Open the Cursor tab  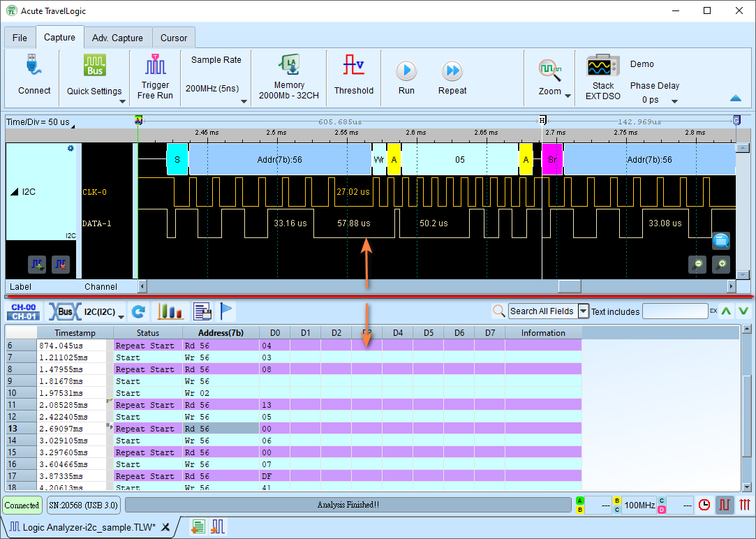point(174,38)
